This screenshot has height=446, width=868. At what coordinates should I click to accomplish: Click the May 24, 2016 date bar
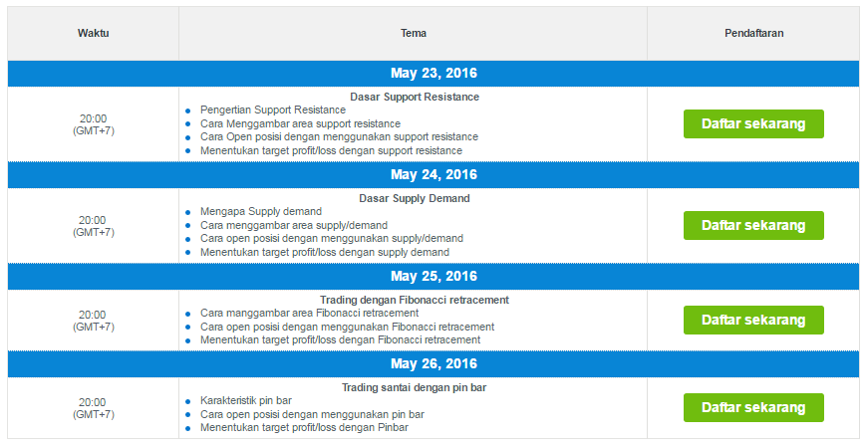click(x=434, y=175)
